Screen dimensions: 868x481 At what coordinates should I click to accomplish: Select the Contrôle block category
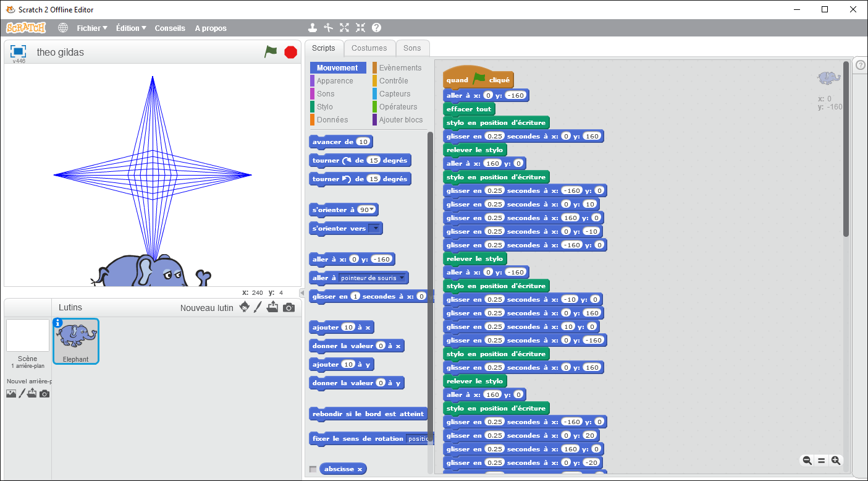pyautogui.click(x=394, y=81)
